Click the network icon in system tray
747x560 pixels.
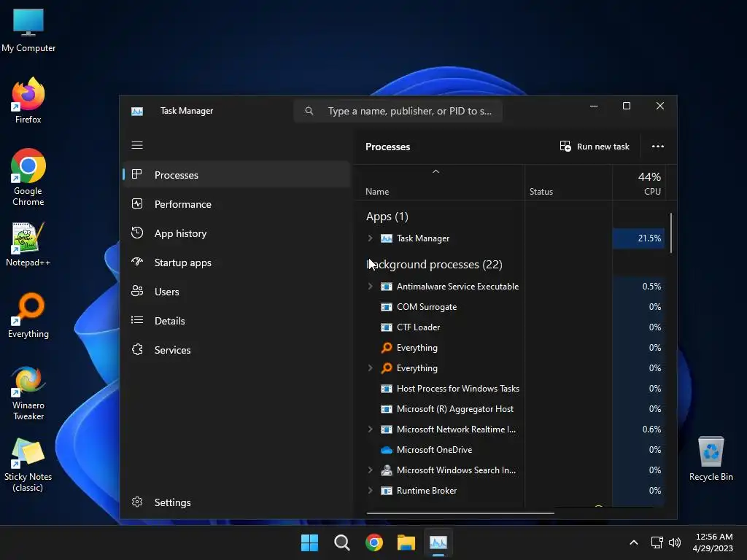(x=657, y=542)
